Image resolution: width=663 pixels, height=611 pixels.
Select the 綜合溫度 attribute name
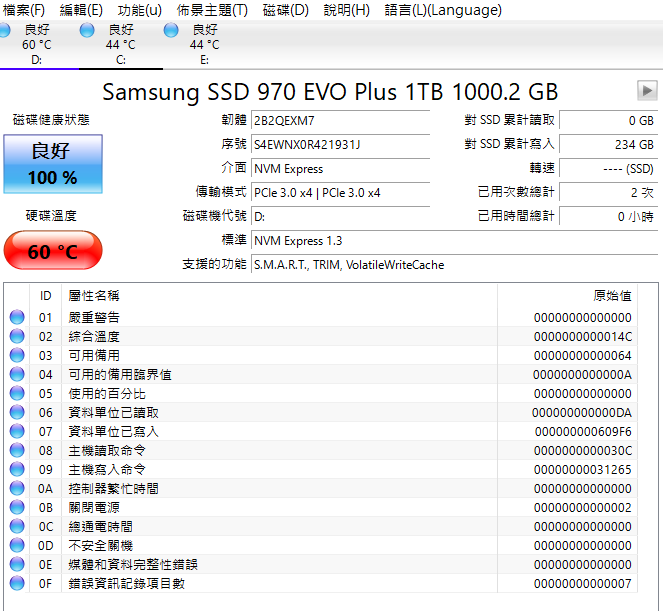pyautogui.click(x=94, y=337)
